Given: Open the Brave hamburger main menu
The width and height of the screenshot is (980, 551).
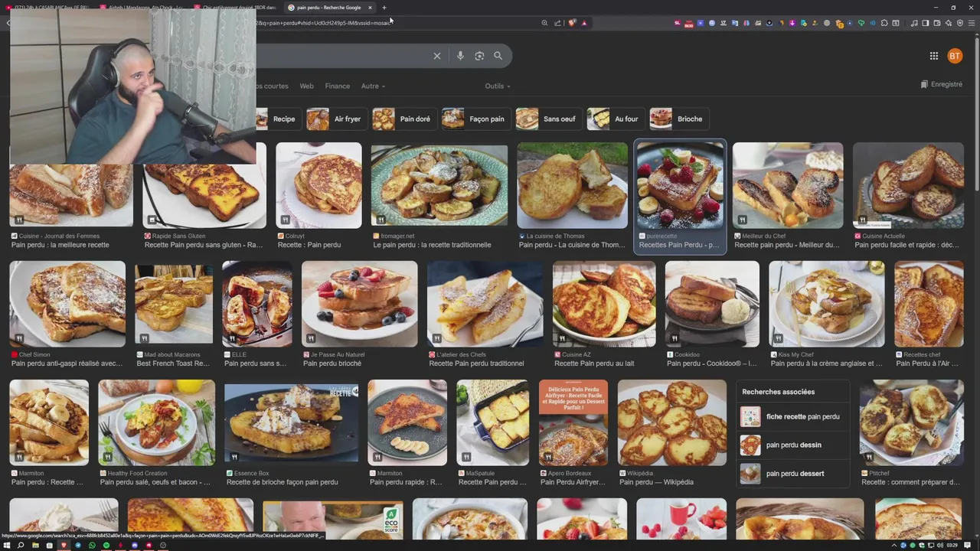Looking at the screenshot, I should 972,23.
